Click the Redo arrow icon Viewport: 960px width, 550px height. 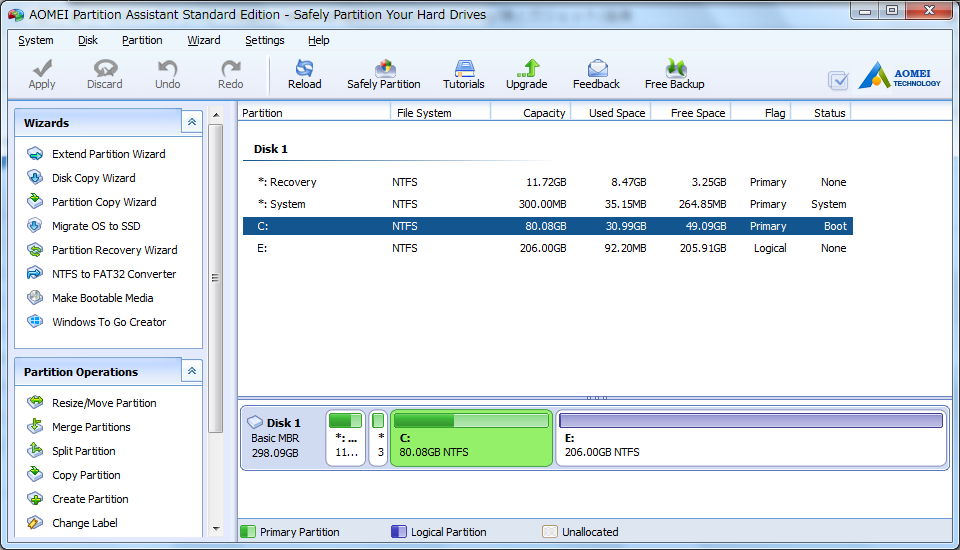point(231,67)
